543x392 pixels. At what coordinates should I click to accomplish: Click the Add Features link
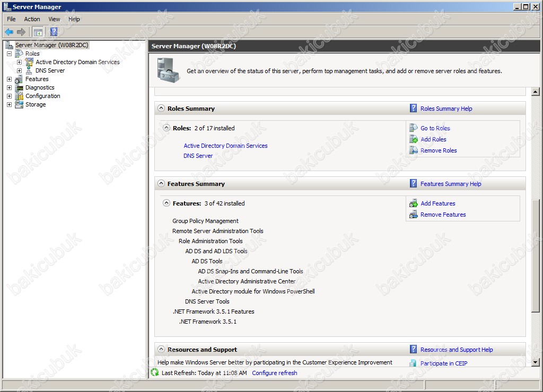tap(437, 203)
